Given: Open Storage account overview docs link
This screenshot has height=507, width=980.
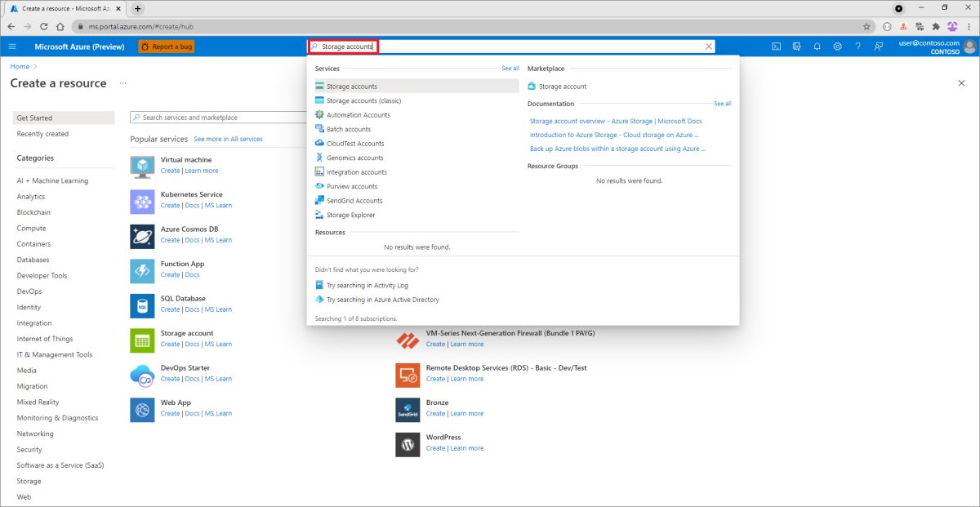Looking at the screenshot, I should [x=616, y=122].
